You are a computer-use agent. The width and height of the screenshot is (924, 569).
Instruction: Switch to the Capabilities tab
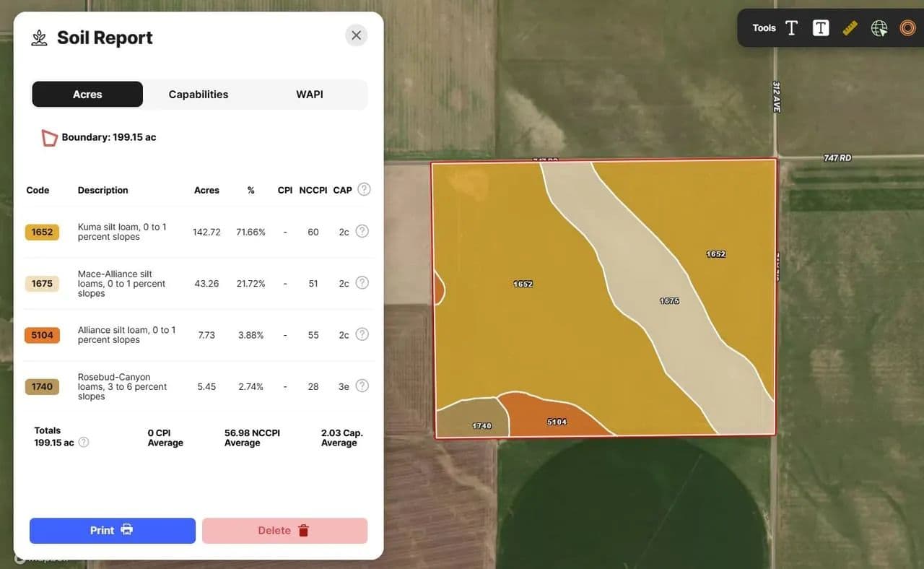coord(199,95)
